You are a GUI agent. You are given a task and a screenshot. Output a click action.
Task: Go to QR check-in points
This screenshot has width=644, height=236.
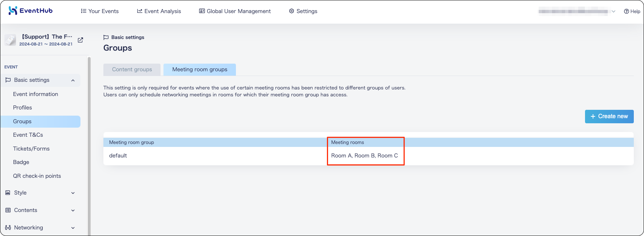point(37,176)
